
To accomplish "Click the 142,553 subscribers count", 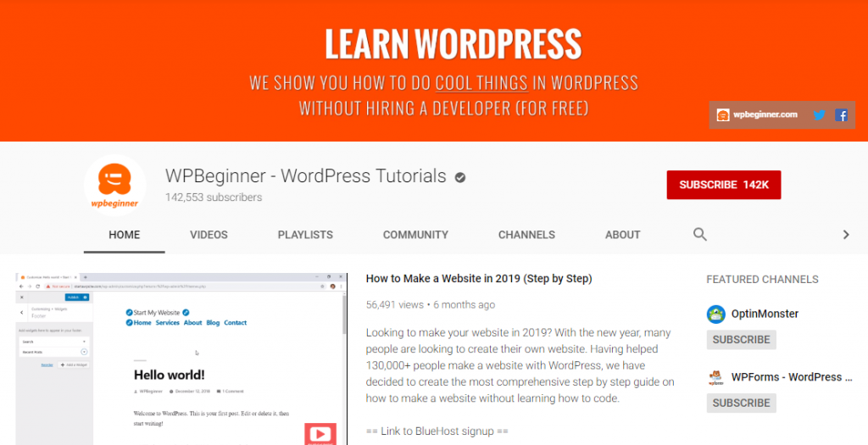I will coord(214,197).
